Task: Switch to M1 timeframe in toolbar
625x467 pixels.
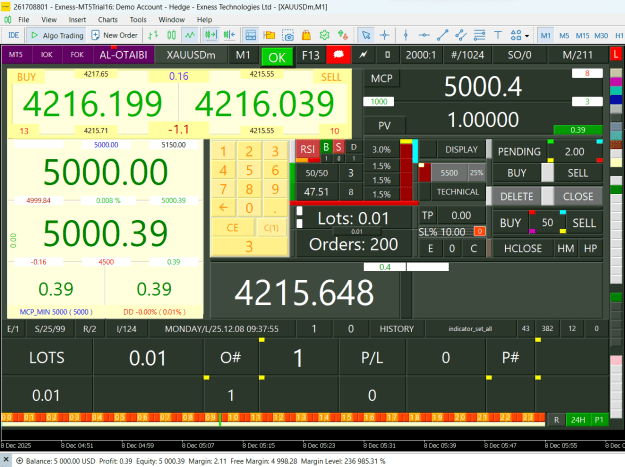Action: coord(546,35)
